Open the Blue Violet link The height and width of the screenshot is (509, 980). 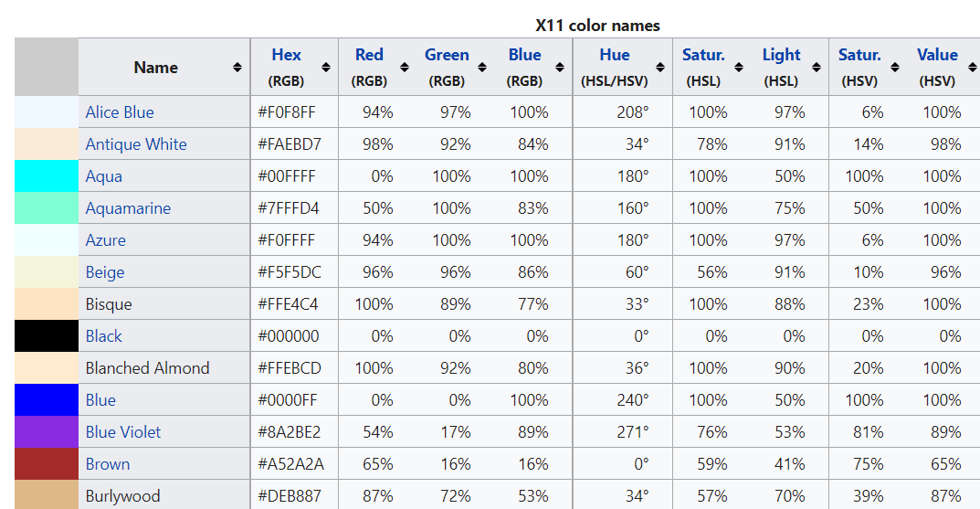coord(123,432)
